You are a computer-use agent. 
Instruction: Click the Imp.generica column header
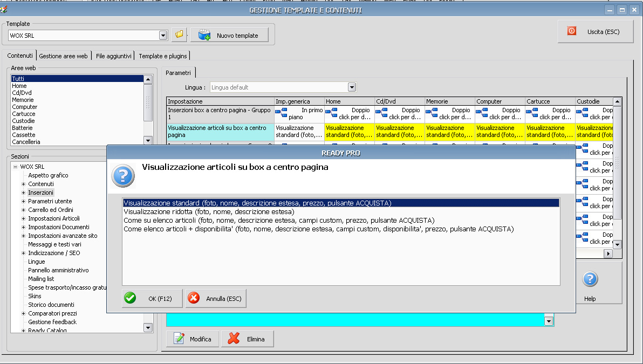[299, 101]
